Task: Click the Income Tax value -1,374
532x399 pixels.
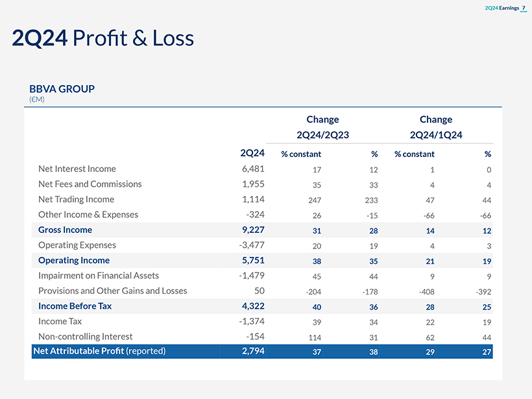Action: pos(251,321)
